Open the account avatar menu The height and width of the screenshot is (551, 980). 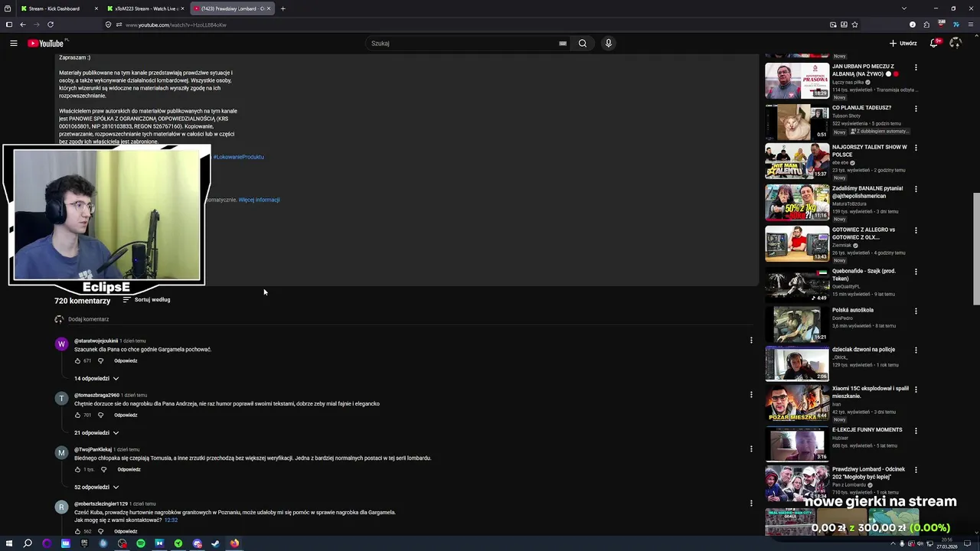tap(955, 43)
